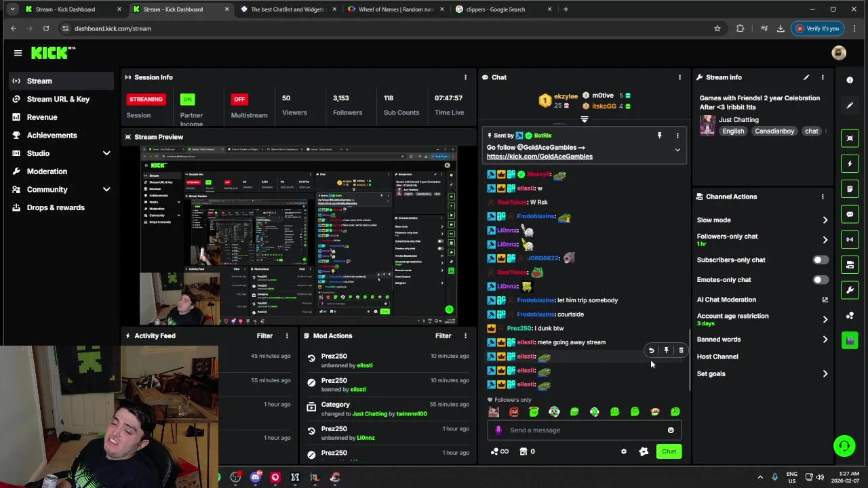Screen dimensions: 868x488
Task: Edit stream info with pencil icon
Action: pyautogui.click(x=806, y=77)
